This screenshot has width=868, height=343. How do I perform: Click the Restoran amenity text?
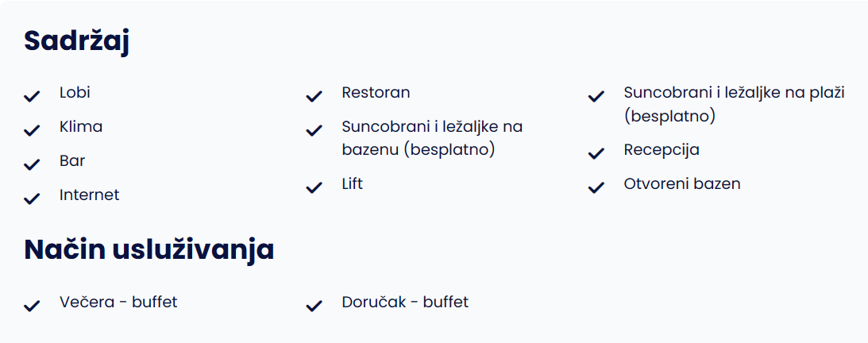(x=376, y=92)
